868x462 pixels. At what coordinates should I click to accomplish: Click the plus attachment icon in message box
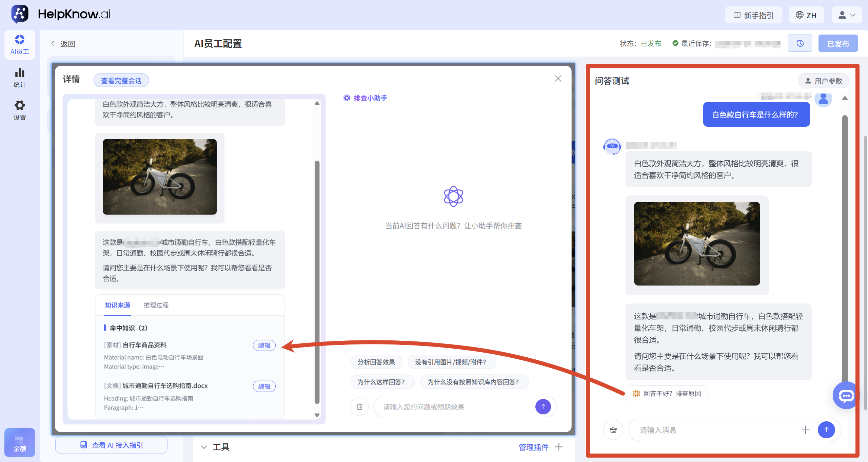click(x=806, y=430)
